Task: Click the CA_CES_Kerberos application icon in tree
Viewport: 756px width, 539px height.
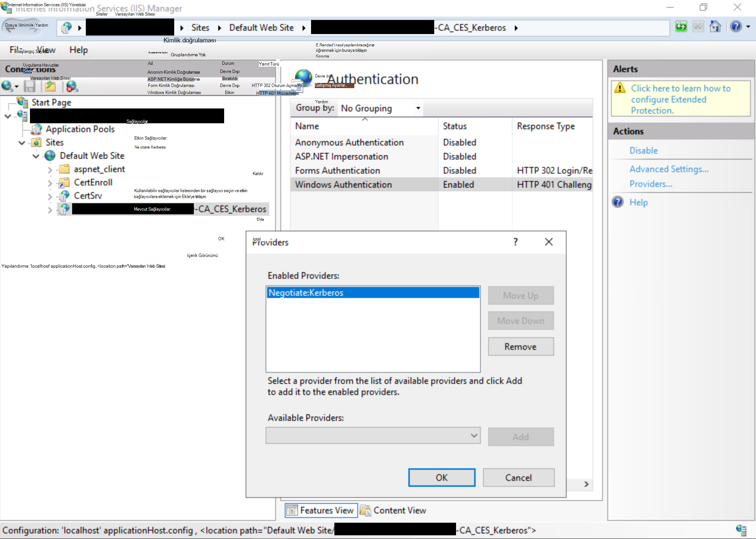Action: coord(64,209)
